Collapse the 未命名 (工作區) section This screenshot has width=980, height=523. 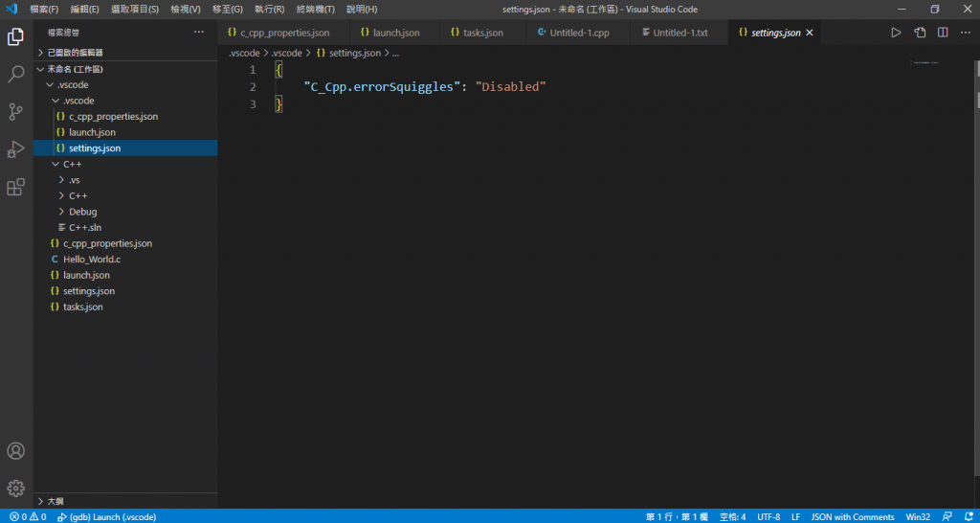click(76, 69)
